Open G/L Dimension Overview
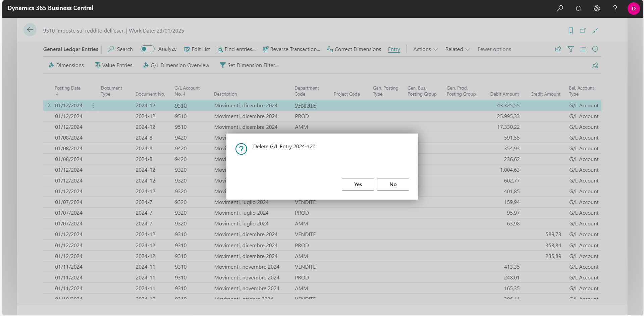 tap(176, 65)
